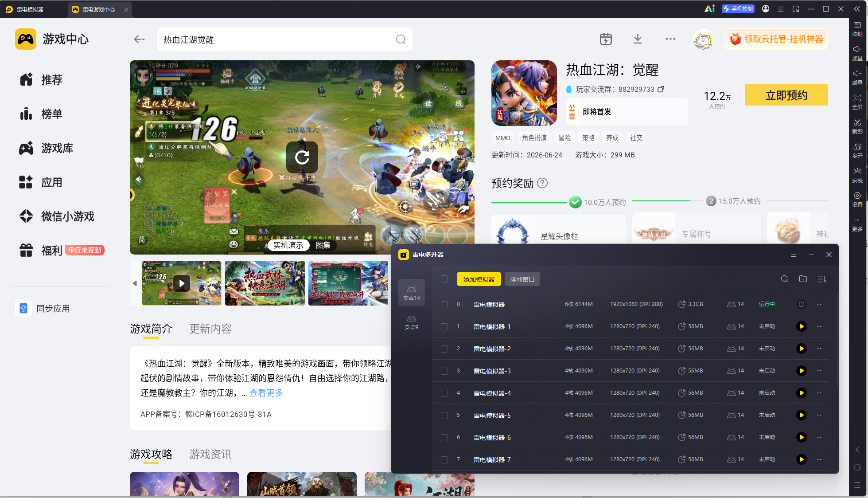The width and height of the screenshot is (868, 498).
Task: Click 排列窗口 button
Action: coord(522,279)
